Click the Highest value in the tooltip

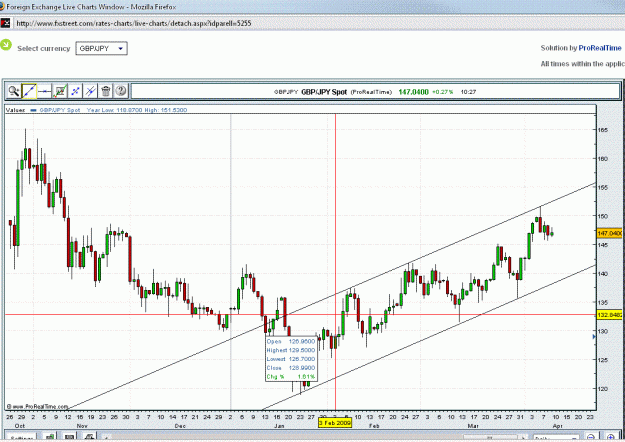click(x=302, y=350)
